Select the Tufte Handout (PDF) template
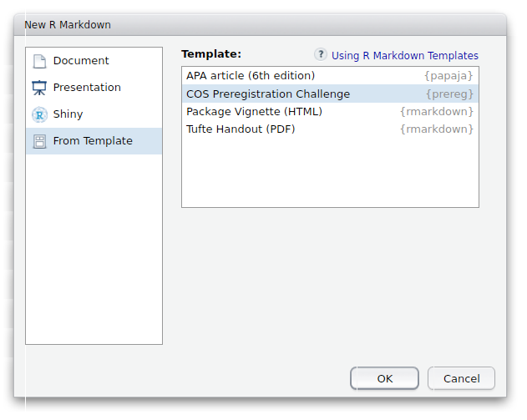527x420 pixels. [241, 129]
